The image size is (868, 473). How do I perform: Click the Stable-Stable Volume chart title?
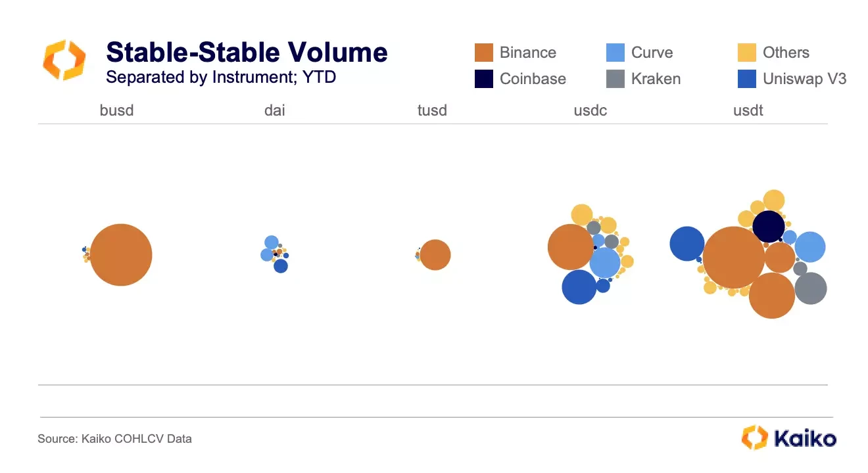247,53
